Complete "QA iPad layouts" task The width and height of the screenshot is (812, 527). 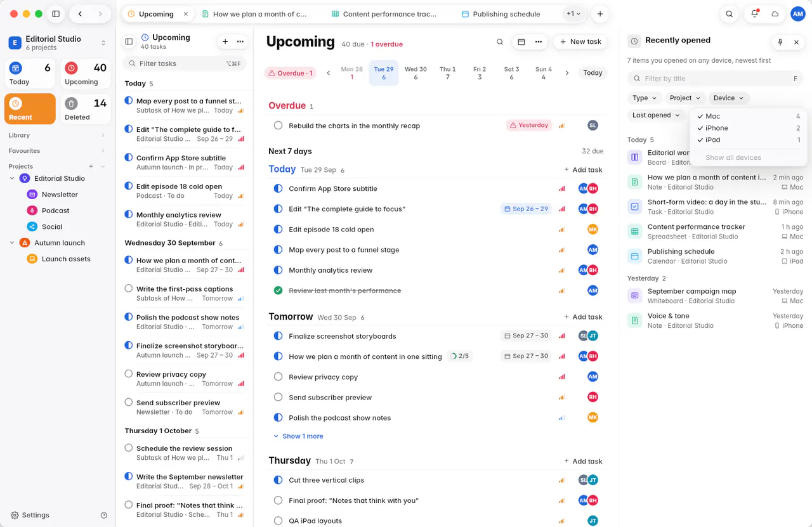(278, 521)
